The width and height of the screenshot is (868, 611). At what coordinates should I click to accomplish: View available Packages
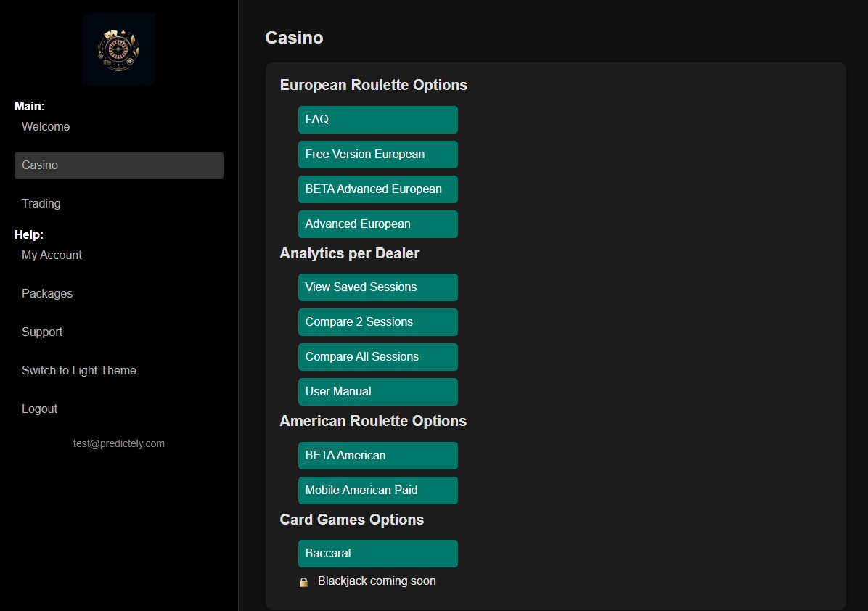pyautogui.click(x=47, y=293)
